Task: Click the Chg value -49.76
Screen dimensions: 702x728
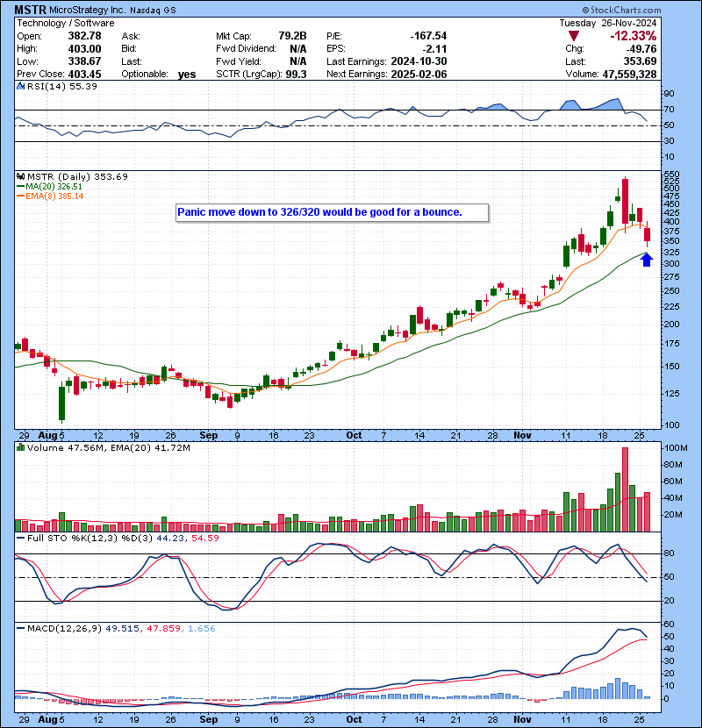Action: (x=641, y=48)
